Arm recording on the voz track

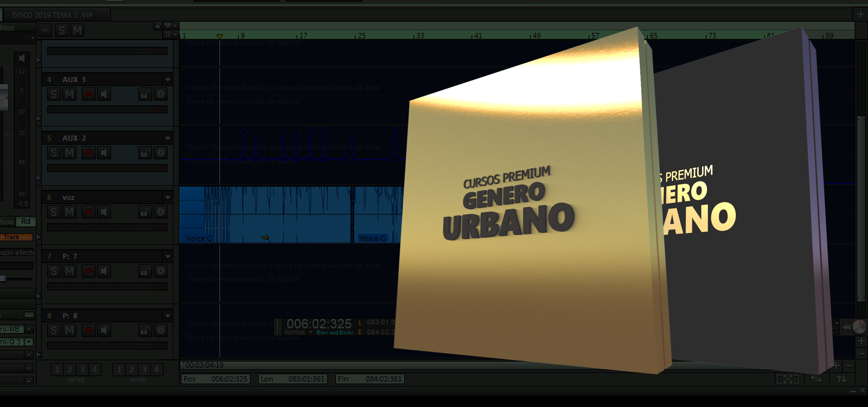pos(89,212)
